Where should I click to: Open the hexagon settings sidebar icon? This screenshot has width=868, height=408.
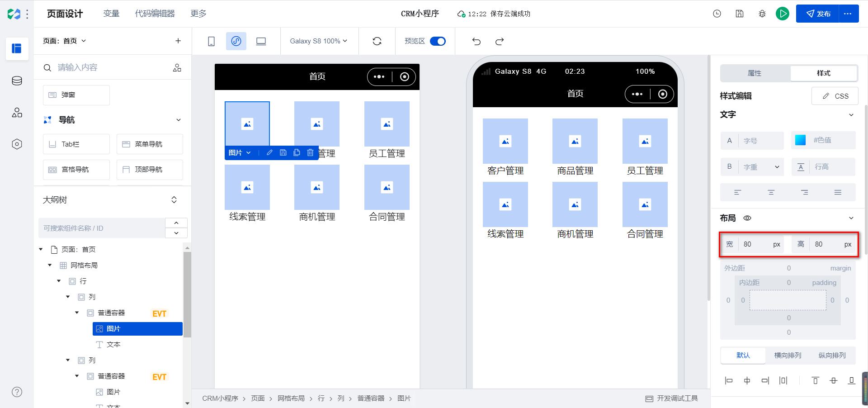tap(17, 144)
